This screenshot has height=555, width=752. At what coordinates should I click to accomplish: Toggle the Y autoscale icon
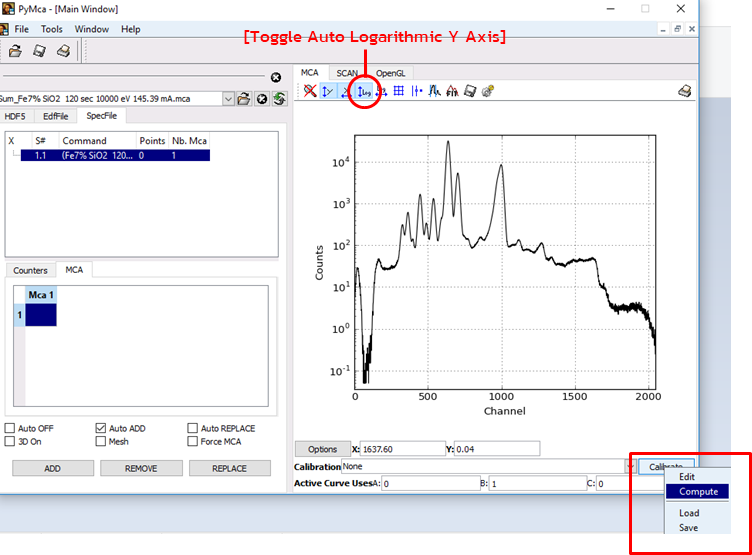pyautogui.click(x=328, y=91)
